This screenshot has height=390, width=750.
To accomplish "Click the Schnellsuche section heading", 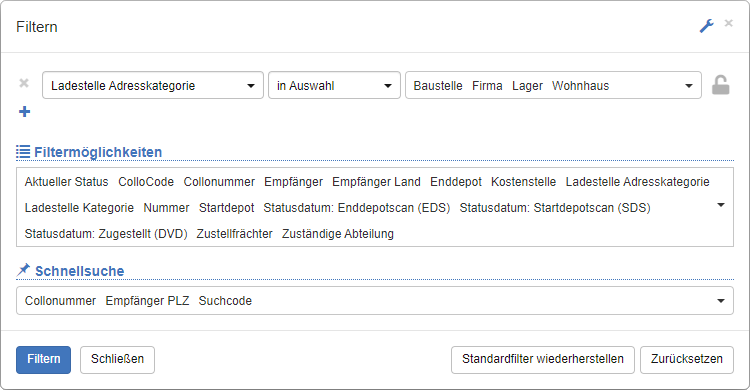I will [x=79, y=271].
